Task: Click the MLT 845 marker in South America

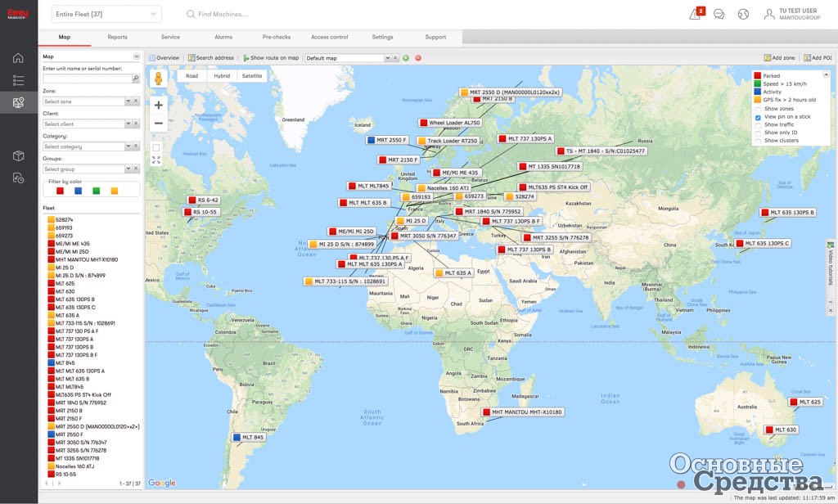Action: point(249,437)
